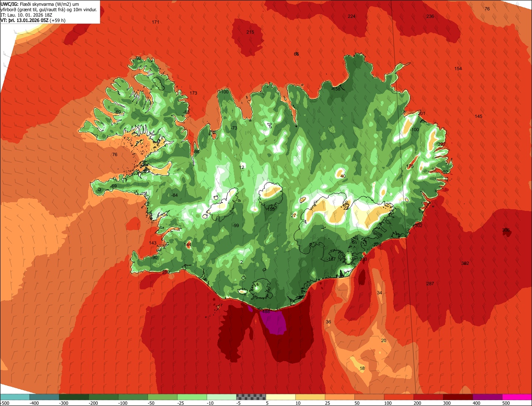Click the legend swatch between -100 and -50
Image resolution: width=532 pixels, height=406 pixels.
pos(133,397)
